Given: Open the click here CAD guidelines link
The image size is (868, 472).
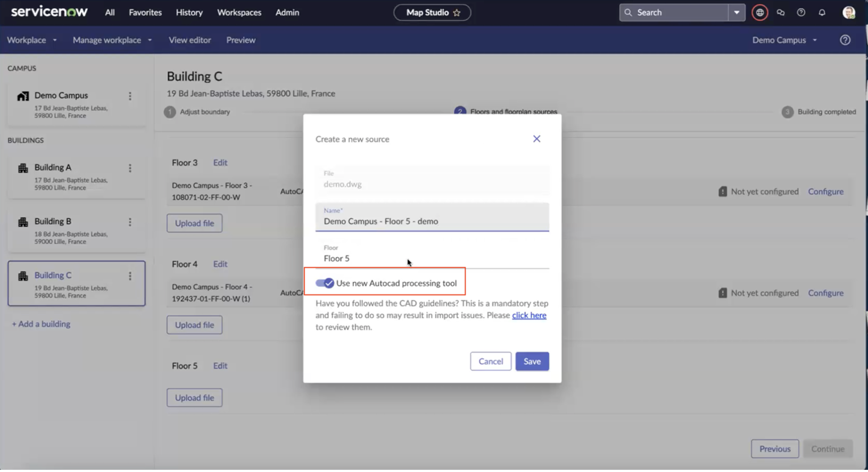Looking at the screenshot, I should tap(529, 315).
